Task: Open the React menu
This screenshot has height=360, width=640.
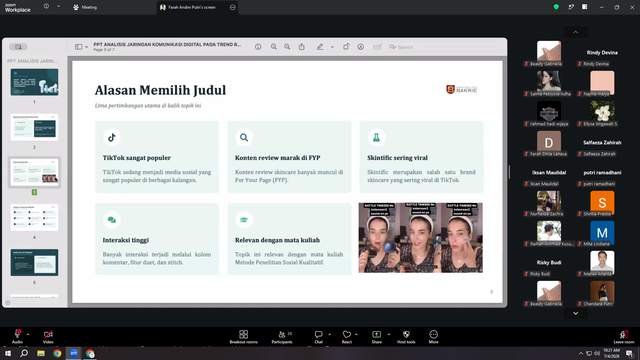Action: pyautogui.click(x=347, y=337)
